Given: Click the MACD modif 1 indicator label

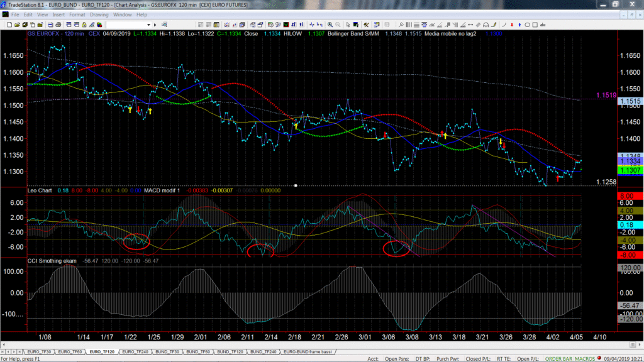Looking at the screenshot, I should pyautogui.click(x=162, y=190).
